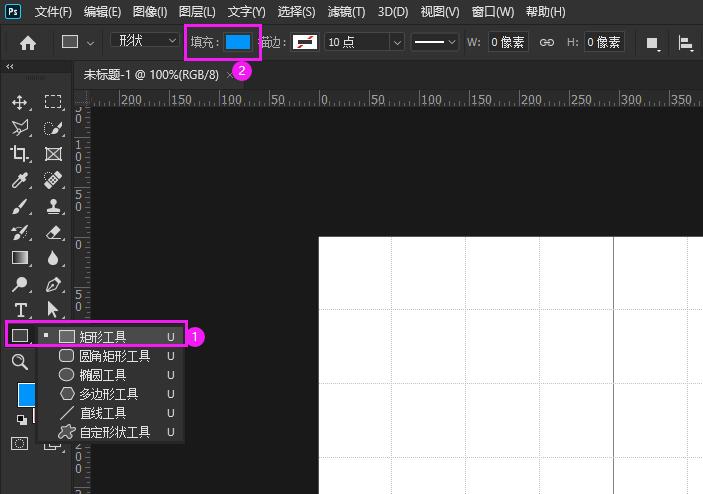Viewport: 703px width, 494px height.
Task: Reset default foreground and background colors
Action: click(21, 420)
